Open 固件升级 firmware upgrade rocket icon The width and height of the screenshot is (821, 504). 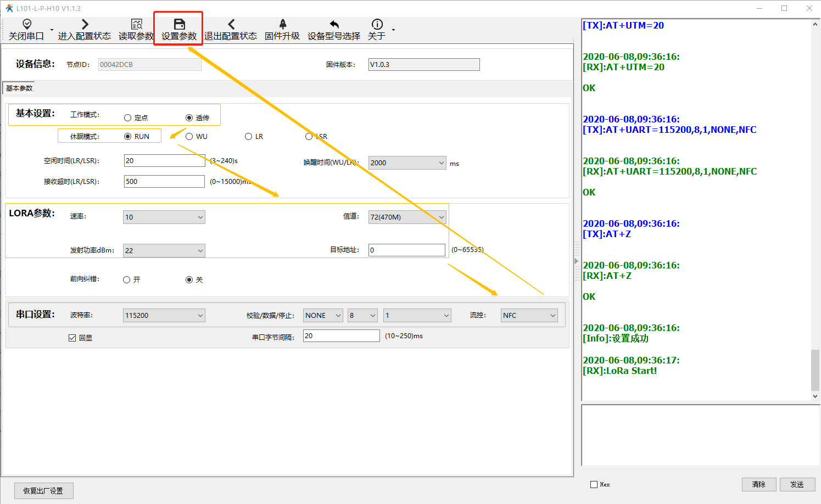282,24
